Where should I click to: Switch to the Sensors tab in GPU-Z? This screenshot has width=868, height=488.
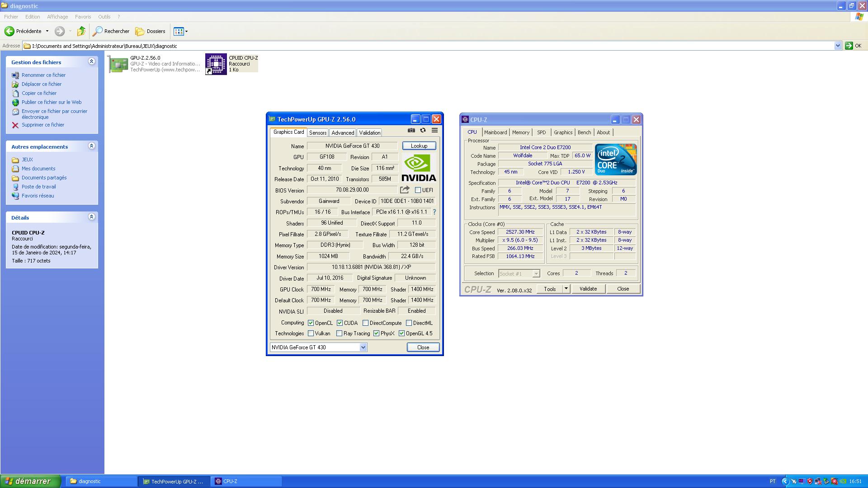[x=317, y=133]
